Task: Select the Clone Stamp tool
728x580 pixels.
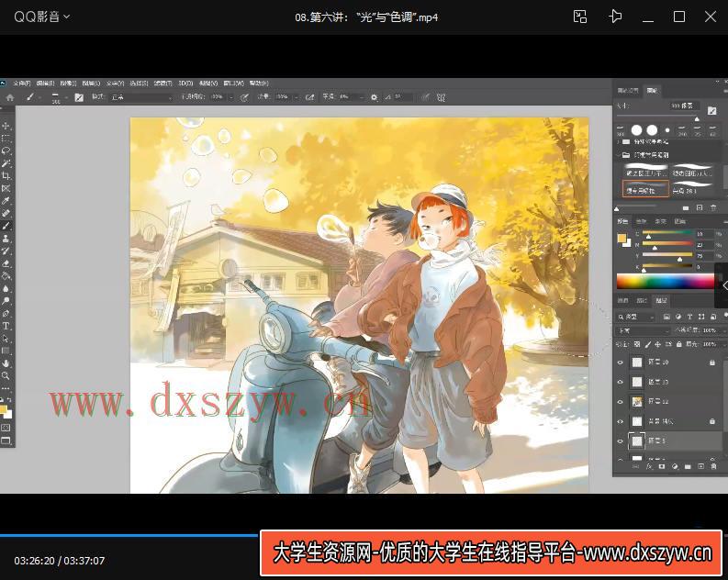Action: [6, 239]
